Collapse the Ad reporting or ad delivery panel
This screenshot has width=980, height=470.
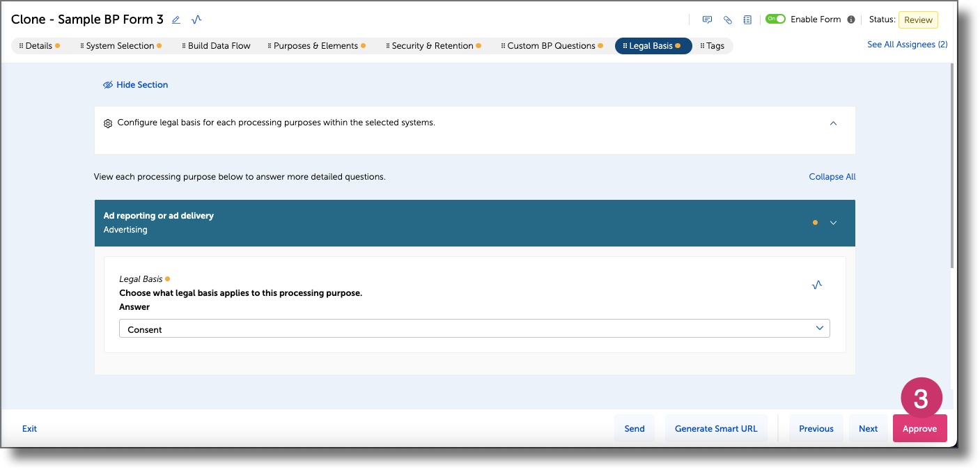click(833, 222)
